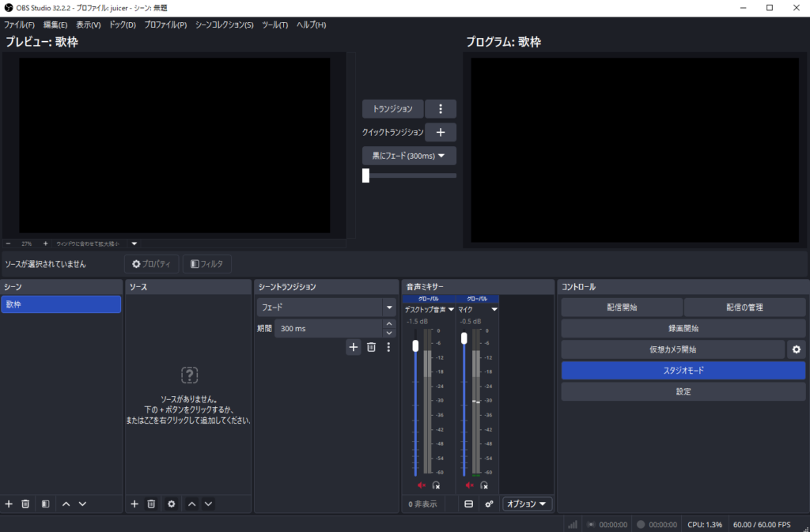Open the ファイル(F) menu
Viewport: 810px width, 532px height.
(x=19, y=25)
